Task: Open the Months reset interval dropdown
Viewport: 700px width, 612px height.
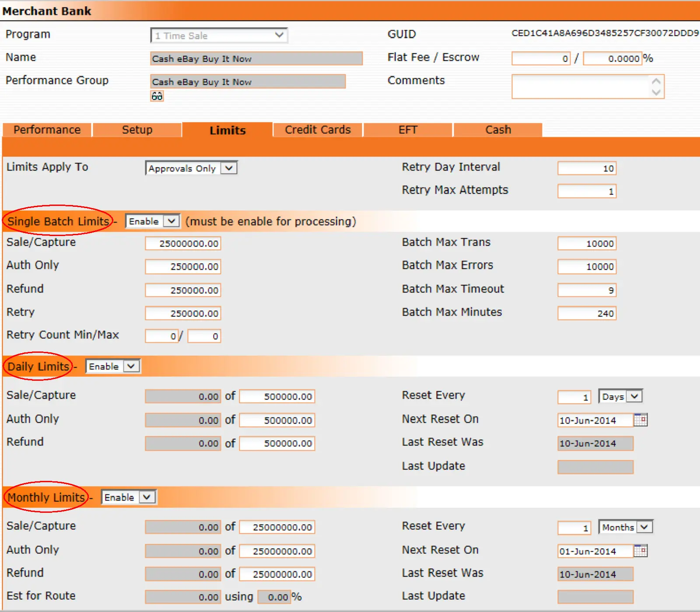Action: point(644,527)
